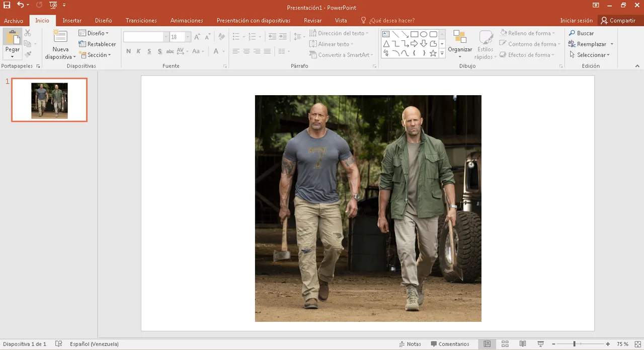Open Presentación con diapositivas tab
The image size is (644, 350).
click(x=254, y=21)
